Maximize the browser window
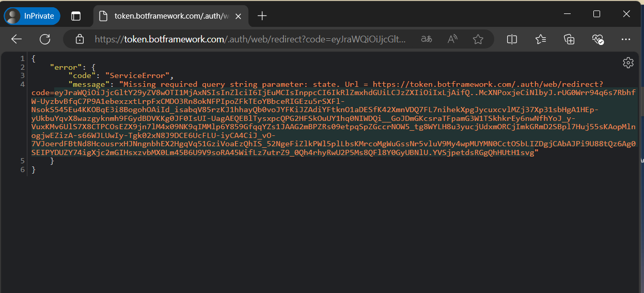This screenshot has width=644, height=293. pos(596,14)
